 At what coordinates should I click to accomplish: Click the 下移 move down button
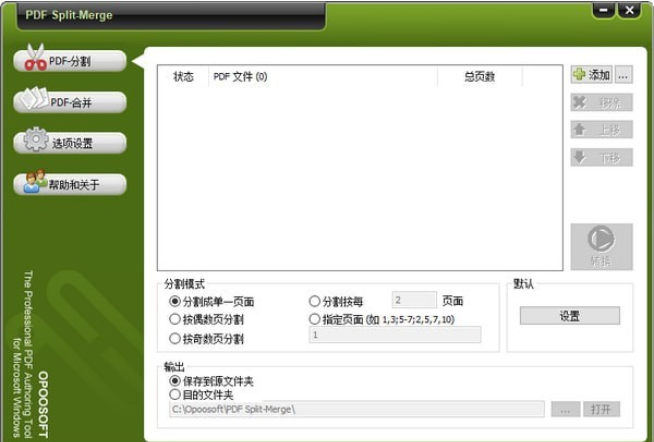click(601, 157)
